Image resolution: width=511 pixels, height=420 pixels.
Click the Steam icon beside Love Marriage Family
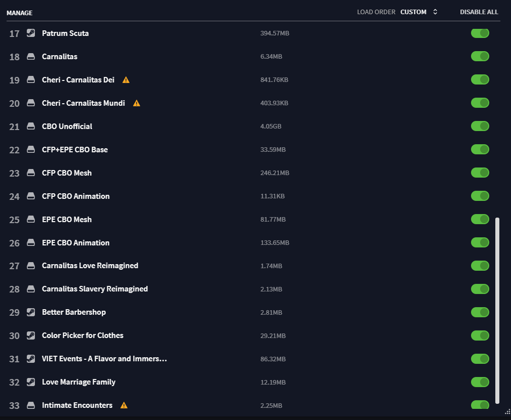coord(31,382)
